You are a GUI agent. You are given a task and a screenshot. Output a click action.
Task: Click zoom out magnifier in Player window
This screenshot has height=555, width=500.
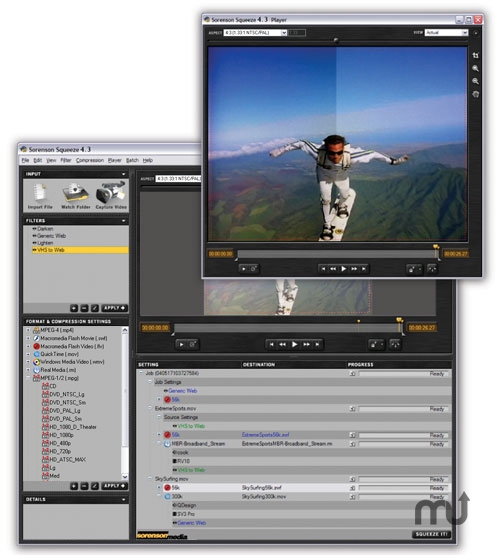476,81
